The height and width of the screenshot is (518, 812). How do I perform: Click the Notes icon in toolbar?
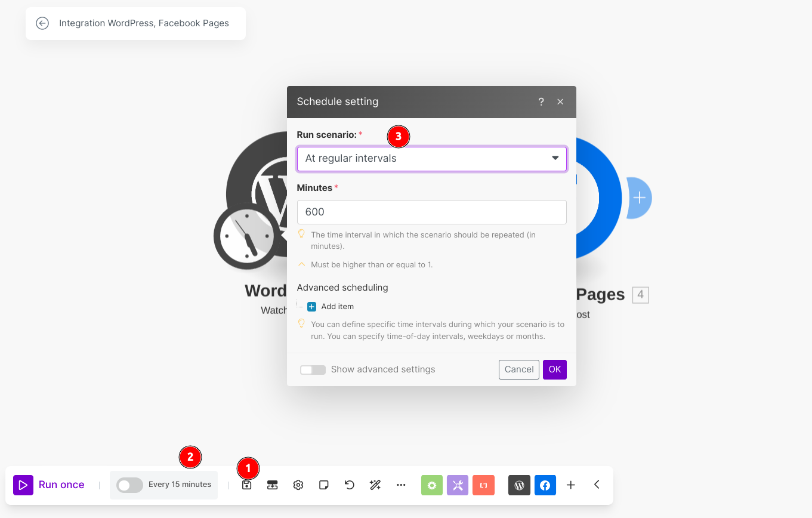pyautogui.click(x=324, y=485)
